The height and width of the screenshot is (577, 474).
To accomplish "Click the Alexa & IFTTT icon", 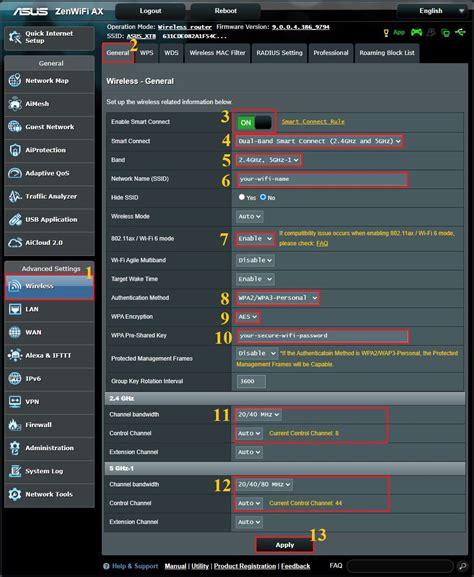I will pyautogui.click(x=15, y=355).
